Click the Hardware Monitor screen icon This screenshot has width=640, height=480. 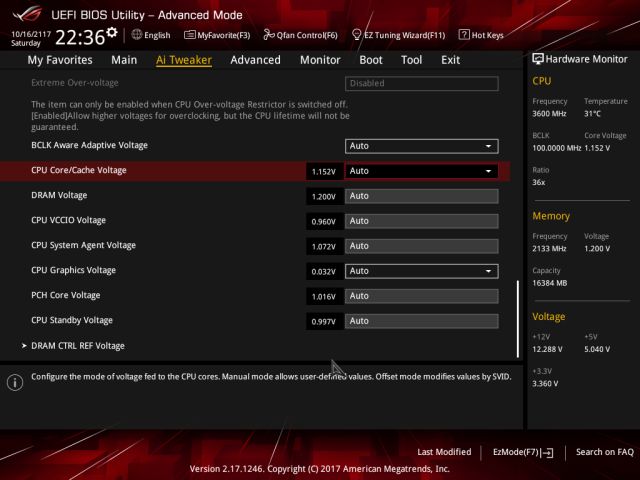coord(538,59)
